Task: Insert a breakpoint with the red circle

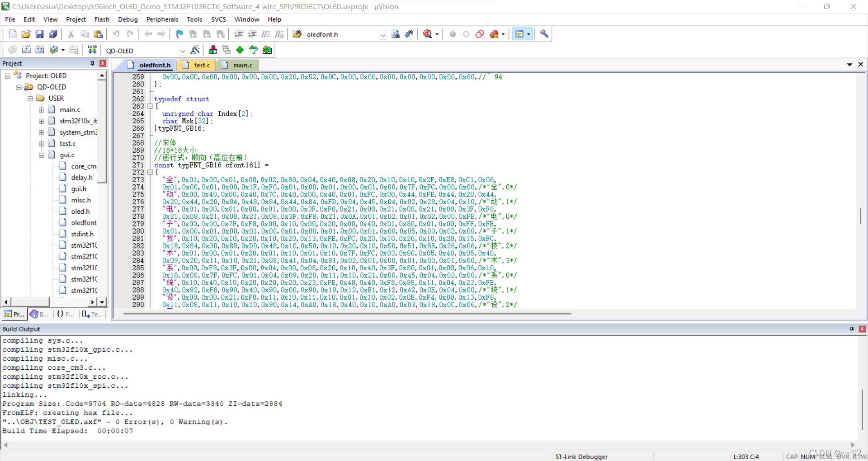Action: (x=453, y=34)
